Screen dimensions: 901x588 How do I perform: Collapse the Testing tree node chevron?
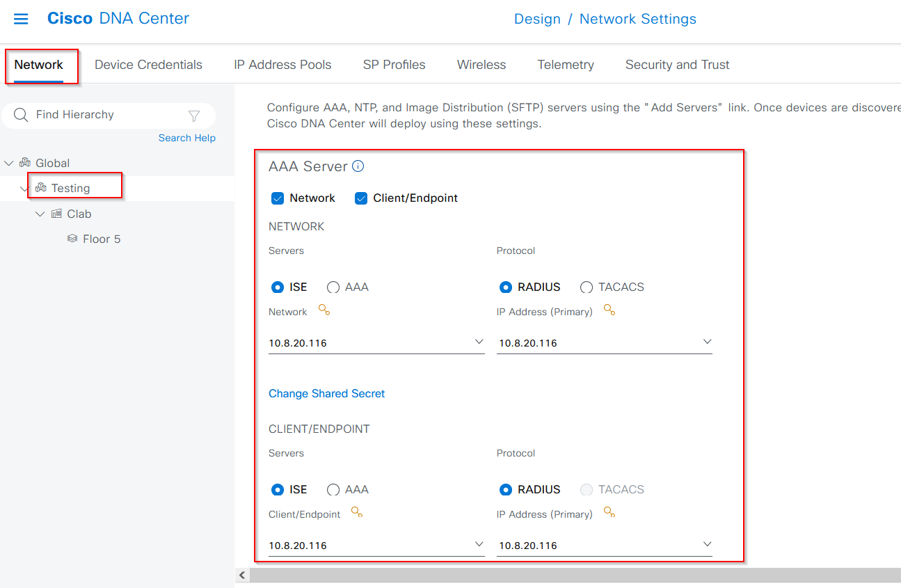click(24, 189)
